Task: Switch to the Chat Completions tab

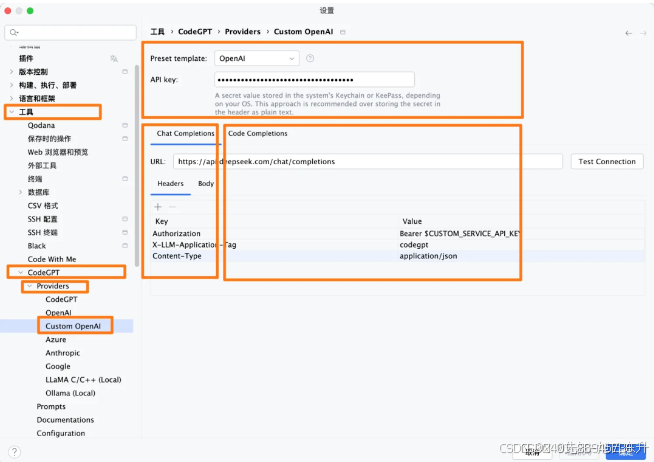Action: (x=185, y=133)
